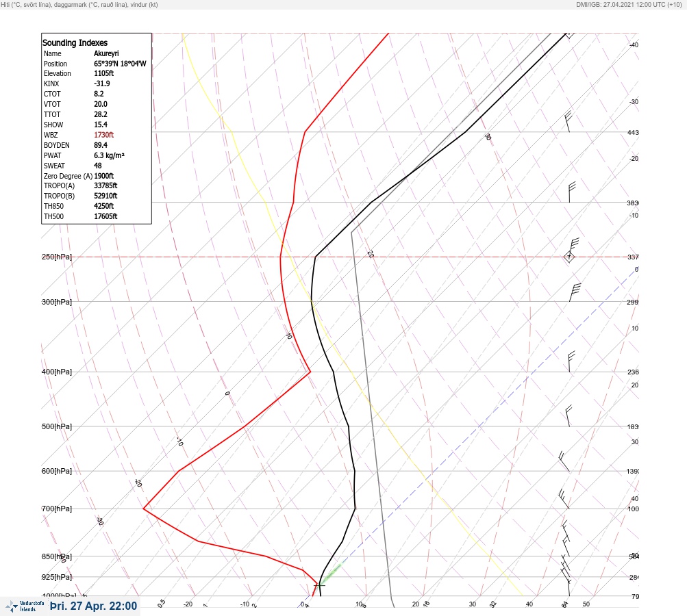Image resolution: width=687 pixels, height=616 pixels.
Task: Click the CTOT value '8.2'
Action: 99,94
